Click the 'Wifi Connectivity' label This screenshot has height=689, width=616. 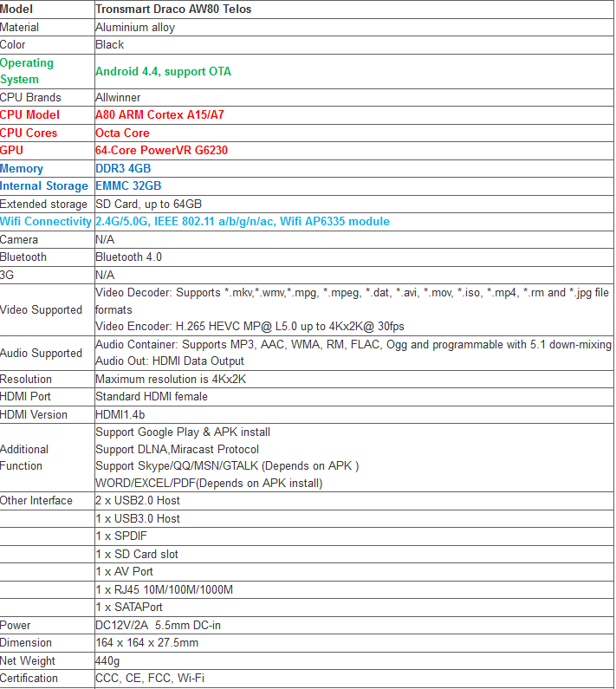(46, 222)
